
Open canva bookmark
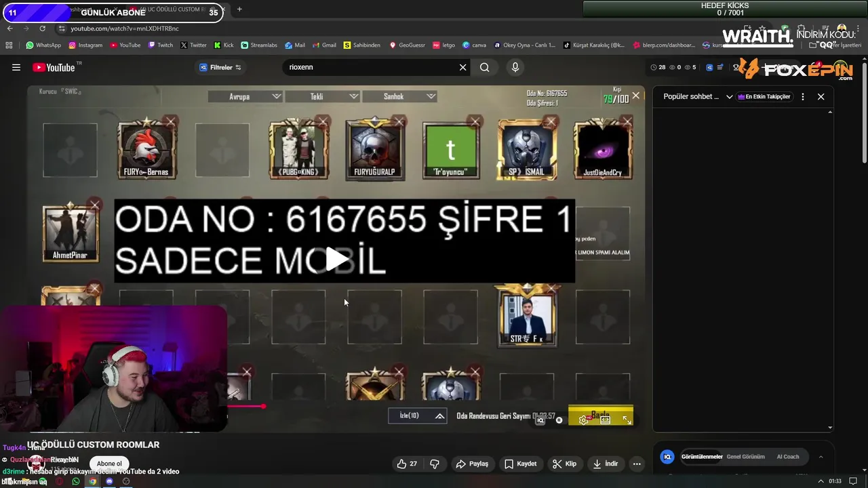click(x=474, y=45)
